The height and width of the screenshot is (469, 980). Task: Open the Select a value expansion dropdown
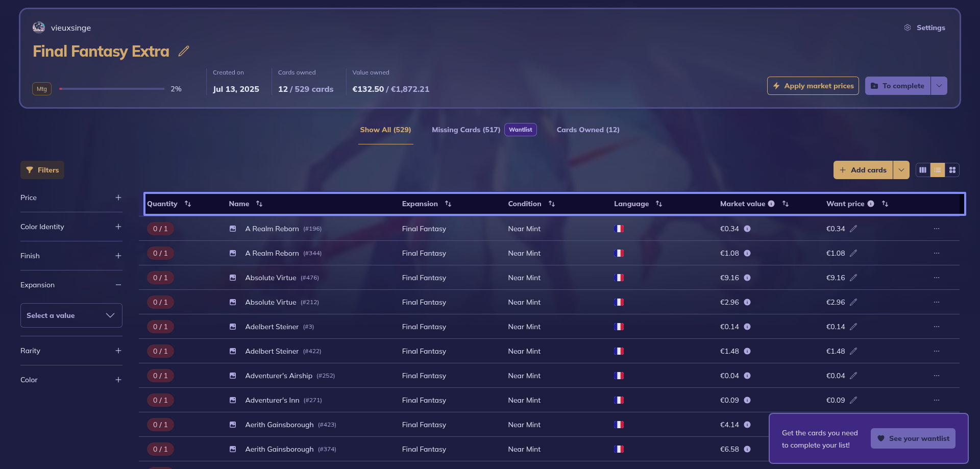(x=71, y=315)
